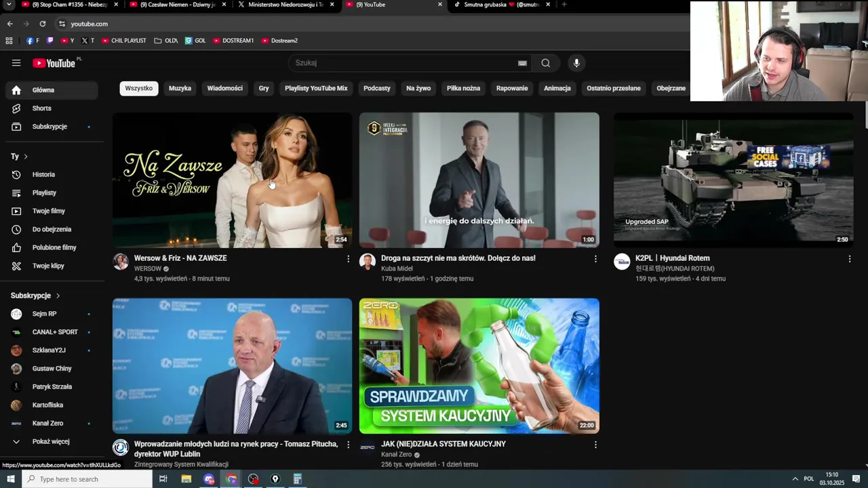
Task: Switch to Smutna grubaska TikTok tab
Action: [x=502, y=5]
